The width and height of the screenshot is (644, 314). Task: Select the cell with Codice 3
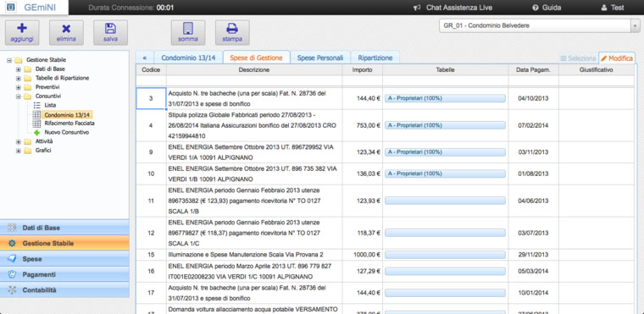click(x=151, y=98)
